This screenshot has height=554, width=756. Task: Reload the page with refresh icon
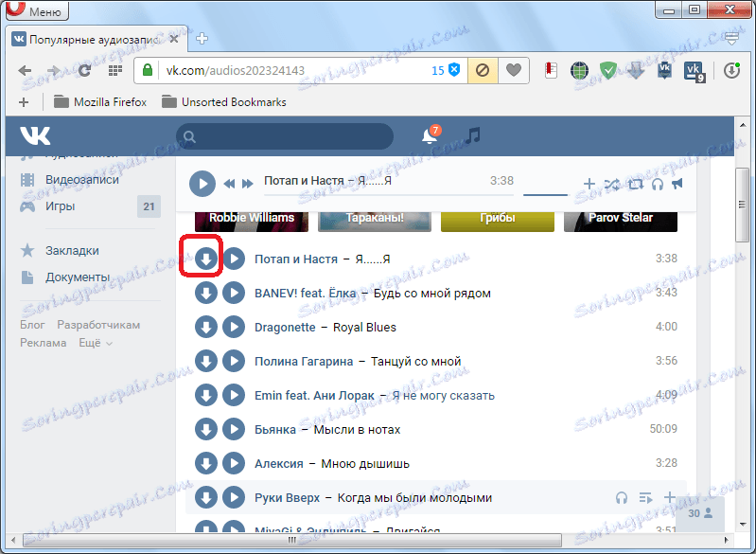[x=85, y=70]
